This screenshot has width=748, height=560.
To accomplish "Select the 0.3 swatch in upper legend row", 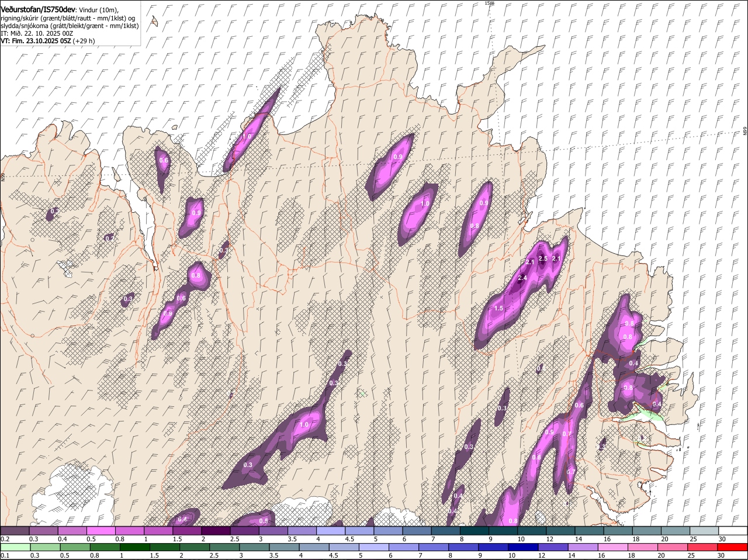I will 43,531.
